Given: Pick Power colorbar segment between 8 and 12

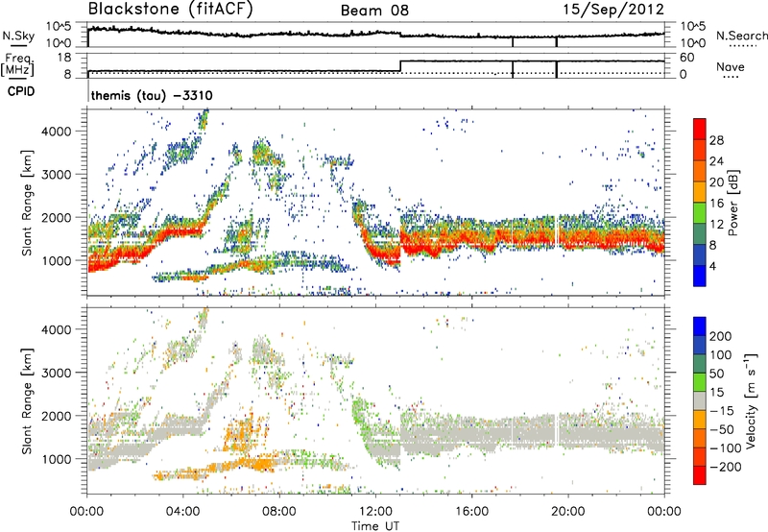Looking at the screenshot, I should (700, 234).
